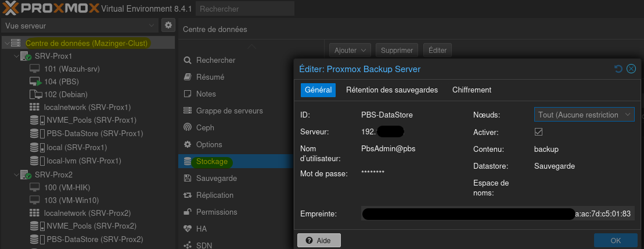Image resolution: width=644 pixels, height=249 pixels.
Task: Switch to the Chiffrement tab
Action: point(472,90)
